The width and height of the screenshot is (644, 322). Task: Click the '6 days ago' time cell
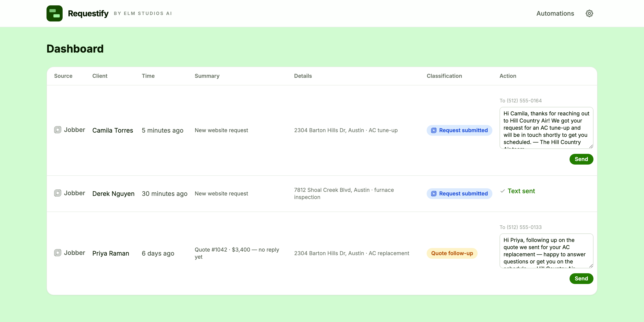158,253
